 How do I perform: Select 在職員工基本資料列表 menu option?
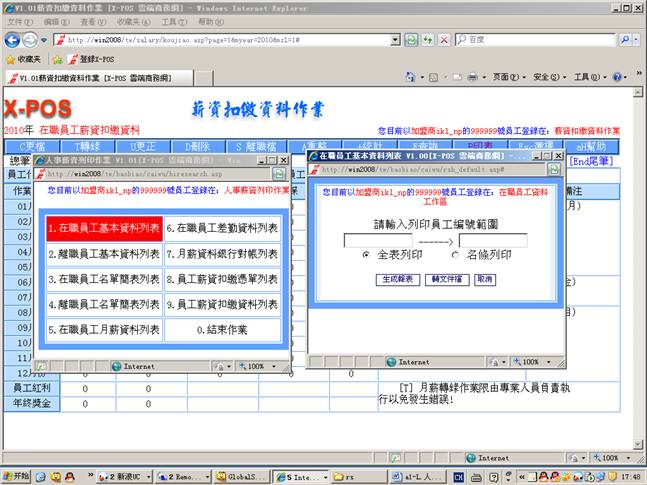tap(104, 229)
